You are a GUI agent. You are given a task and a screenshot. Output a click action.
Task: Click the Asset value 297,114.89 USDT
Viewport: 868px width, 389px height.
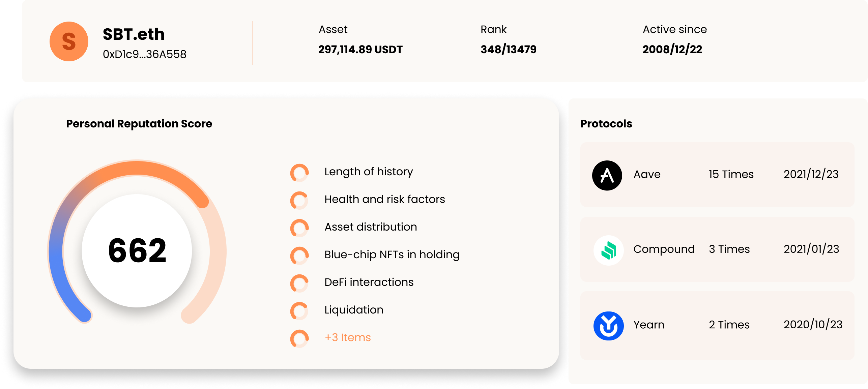[x=360, y=50]
